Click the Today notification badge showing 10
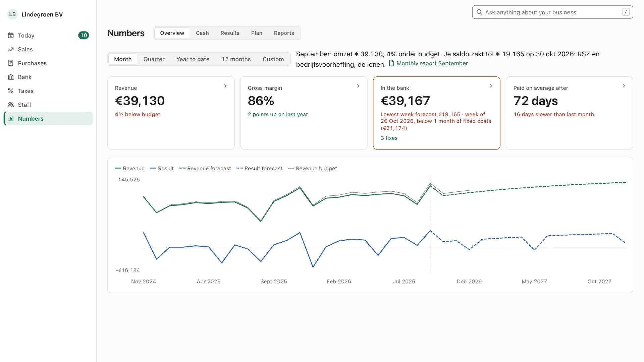 84,36
